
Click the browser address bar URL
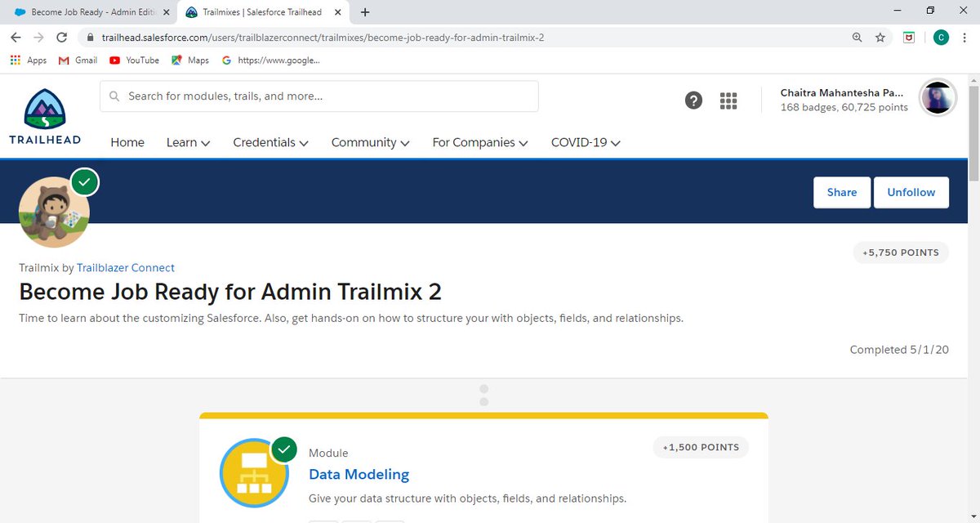323,37
